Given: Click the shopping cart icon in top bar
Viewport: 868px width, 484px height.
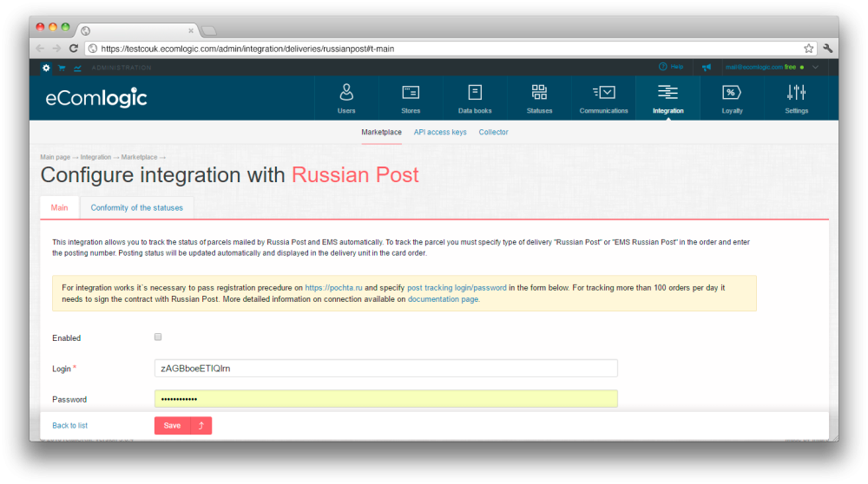Looking at the screenshot, I should (x=62, y=67).
